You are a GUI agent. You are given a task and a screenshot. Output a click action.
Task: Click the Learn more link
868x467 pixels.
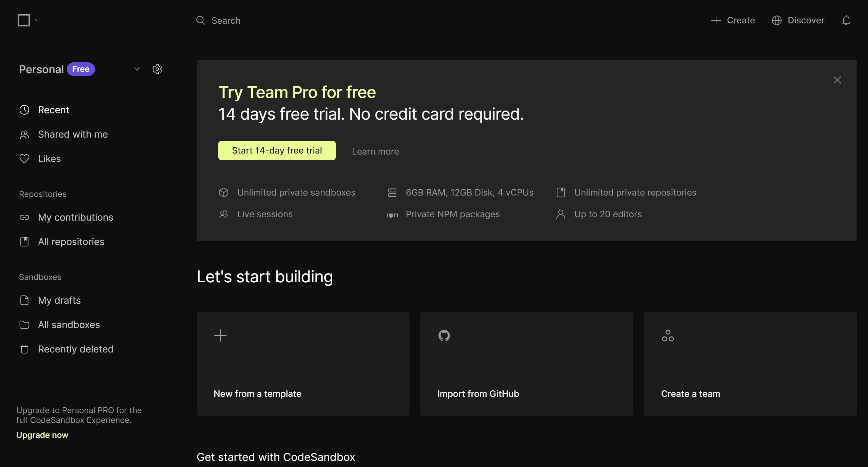[375, 151]
